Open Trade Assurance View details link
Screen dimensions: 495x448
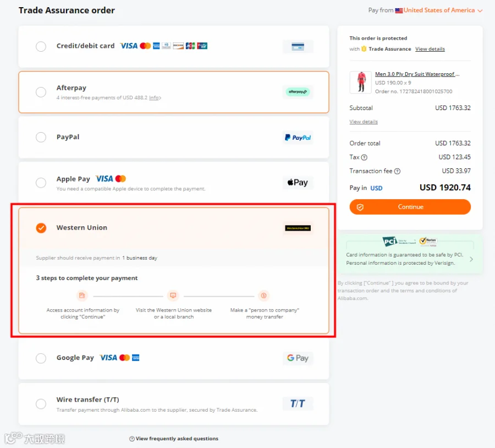(x=430, y=49)
